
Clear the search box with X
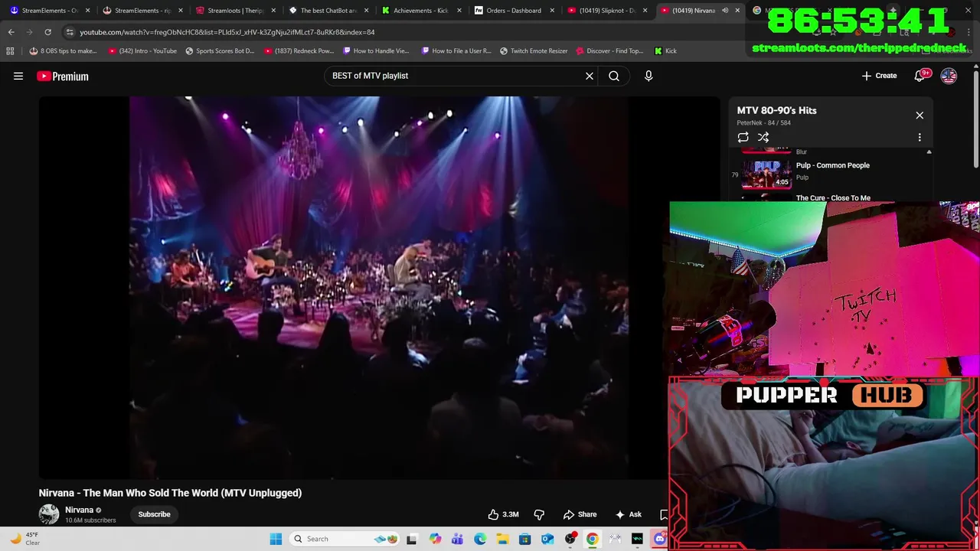[590, 76]
